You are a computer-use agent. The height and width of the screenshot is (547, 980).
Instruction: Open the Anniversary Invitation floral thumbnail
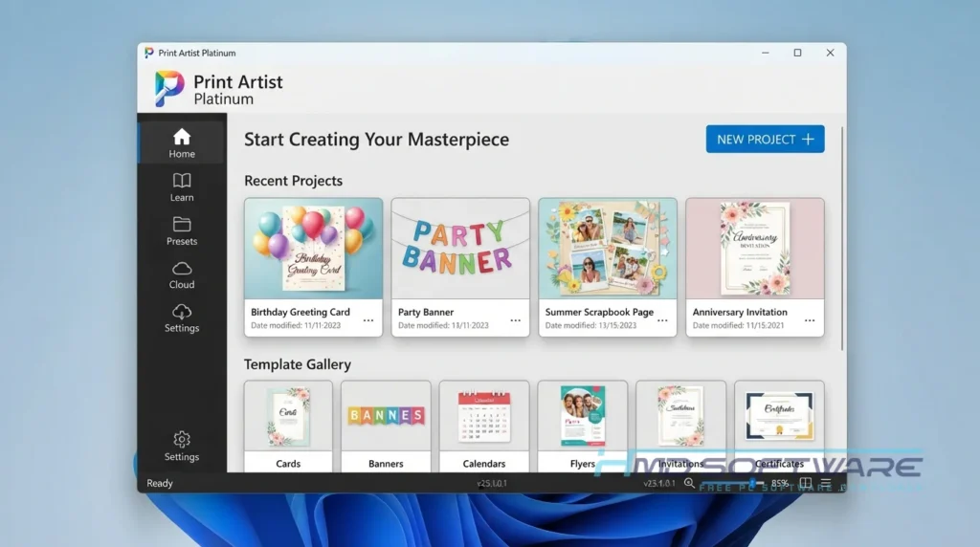[755, 249]
